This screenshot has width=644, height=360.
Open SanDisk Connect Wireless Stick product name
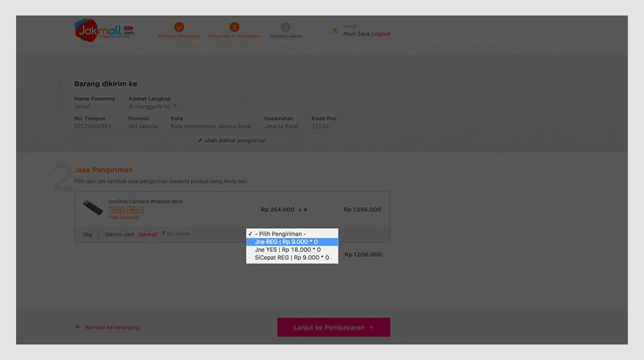click(145, 201)
